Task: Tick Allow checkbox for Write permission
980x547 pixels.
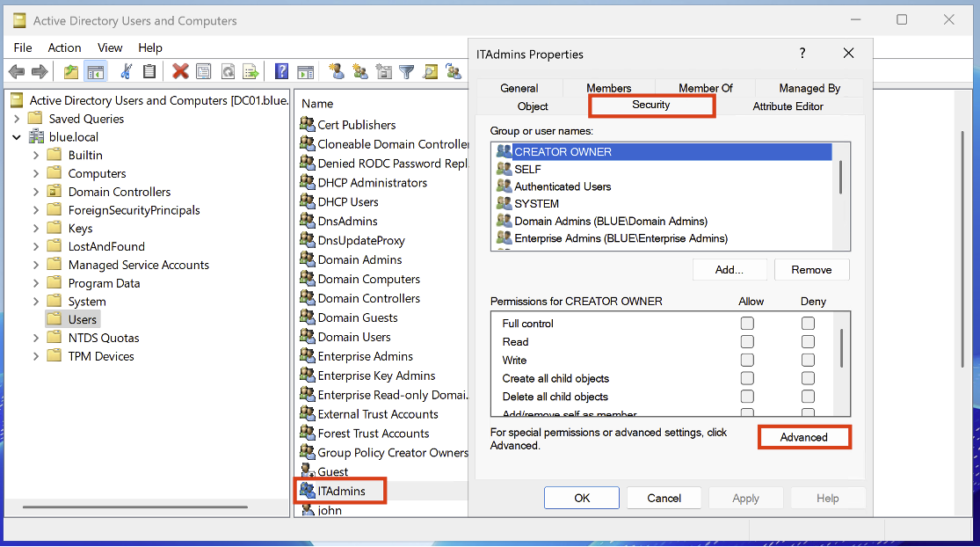Action: pyautogui.click(x=747, y=361)
